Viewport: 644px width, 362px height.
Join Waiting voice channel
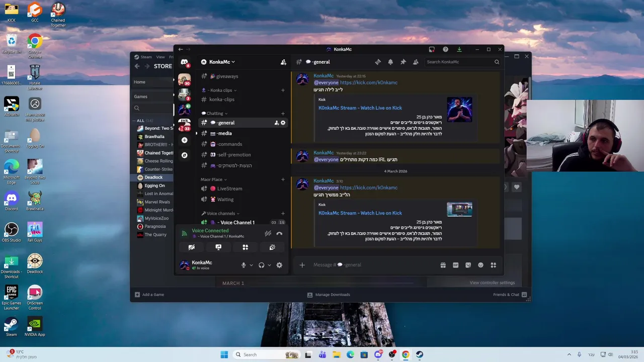pos(243,200)
